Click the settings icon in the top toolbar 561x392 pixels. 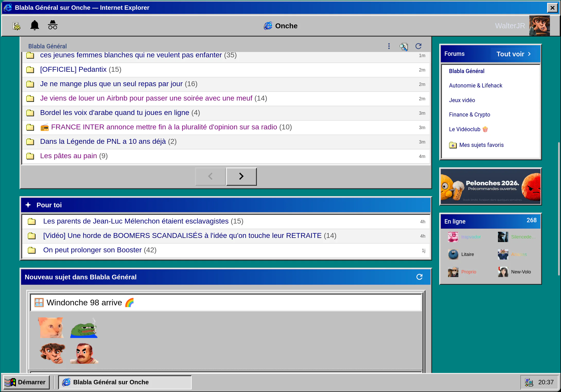[x=16, y=26]
